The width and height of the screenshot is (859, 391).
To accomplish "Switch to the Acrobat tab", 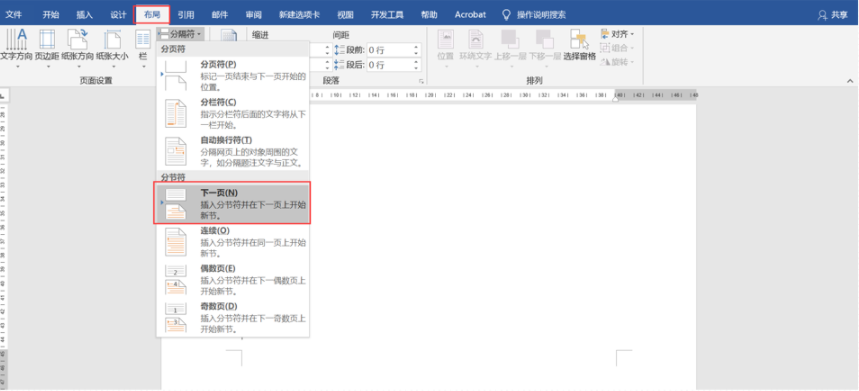I will point(470,15).
